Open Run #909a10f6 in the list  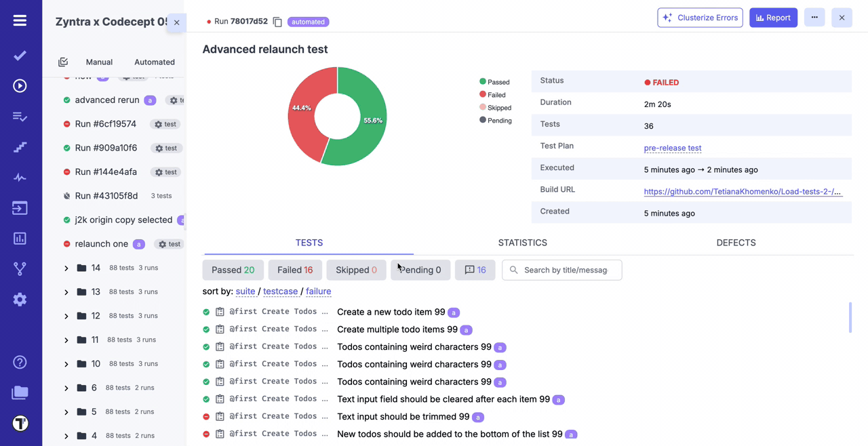click(x=106, y=148)
